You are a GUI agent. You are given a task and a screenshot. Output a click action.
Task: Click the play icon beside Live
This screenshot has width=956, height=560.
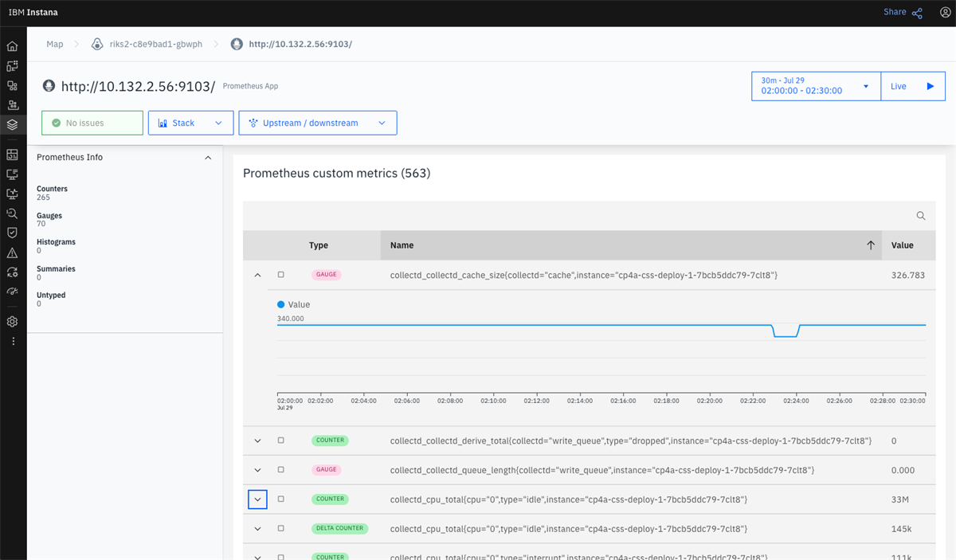click(x=931, y=86)
